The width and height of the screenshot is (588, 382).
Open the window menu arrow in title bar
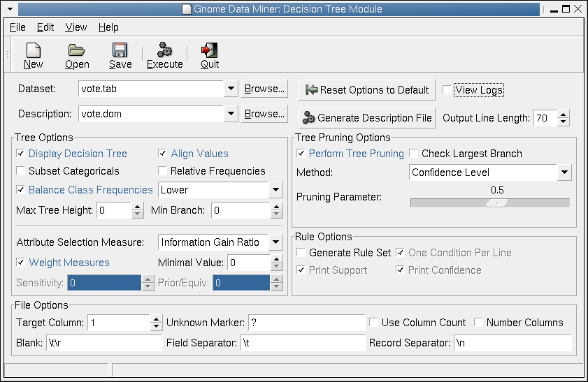(10, 9)
